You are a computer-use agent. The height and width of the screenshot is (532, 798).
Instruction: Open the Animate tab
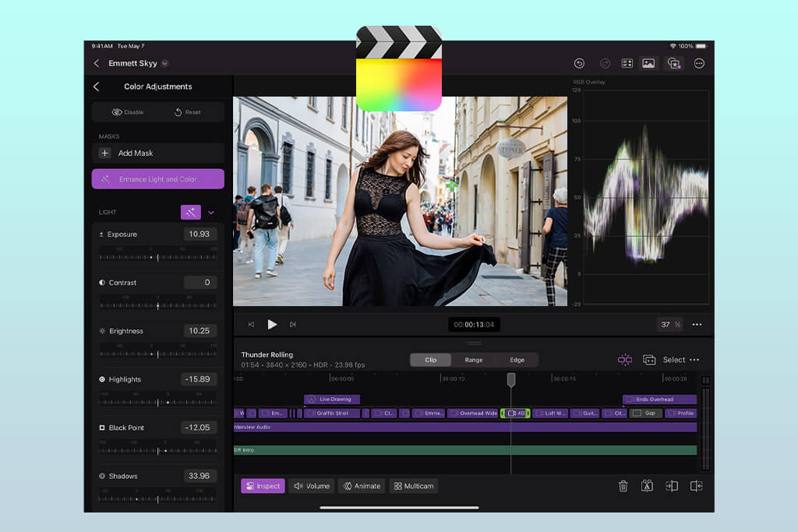coord(362,486)
